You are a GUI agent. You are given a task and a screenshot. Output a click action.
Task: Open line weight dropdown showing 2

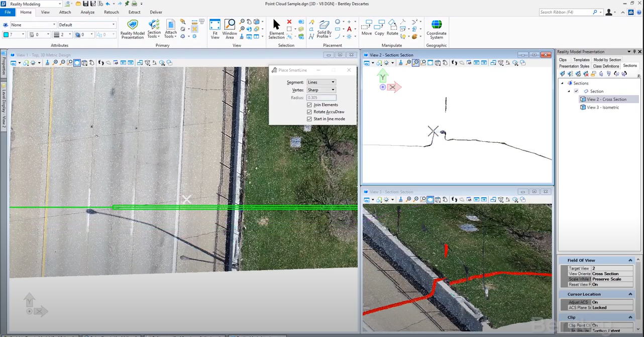click(63, 35)
